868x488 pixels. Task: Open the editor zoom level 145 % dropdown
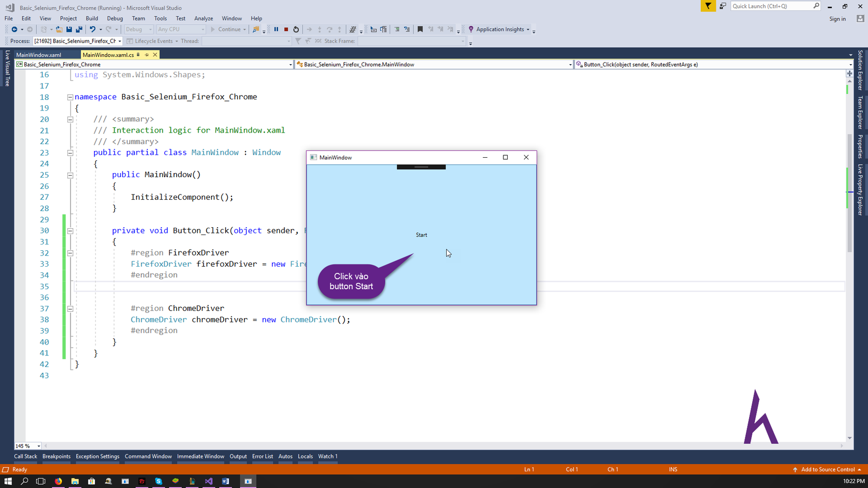click(38, 446)
